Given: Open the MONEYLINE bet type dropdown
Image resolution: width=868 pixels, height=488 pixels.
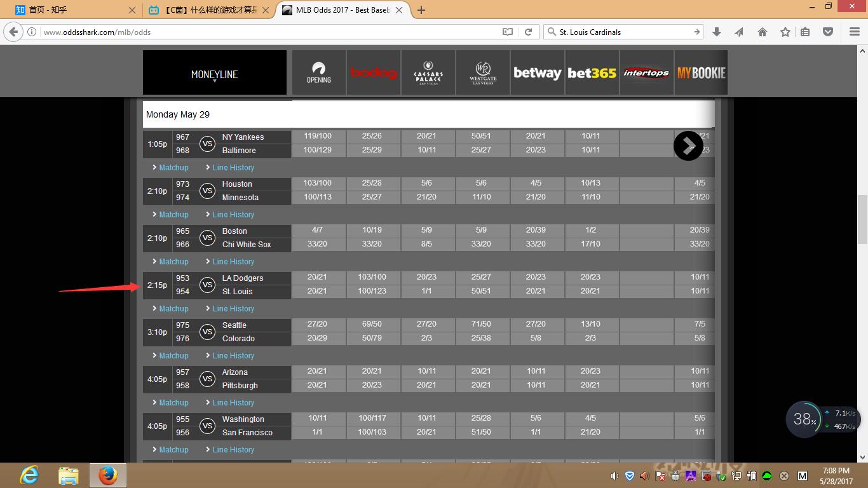Looking at the screenshot, I should tap(214, 74).
